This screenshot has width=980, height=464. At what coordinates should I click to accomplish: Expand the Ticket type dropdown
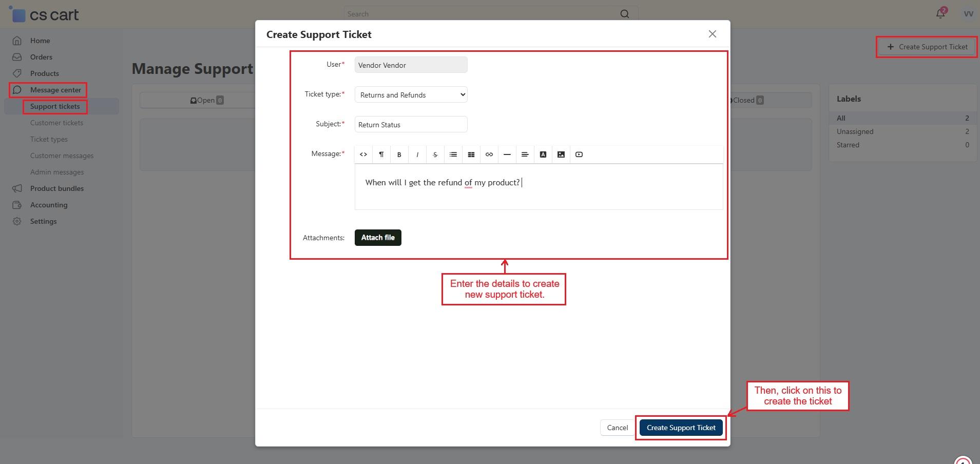pyautogui.click(x=411, y=95)
